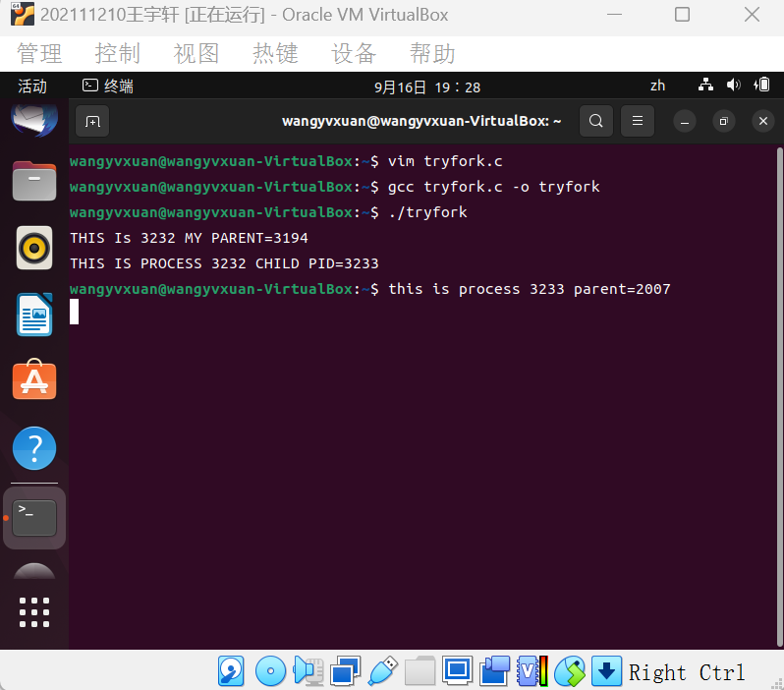Open the 帮助 menu
Image resolution: width=784 pixels, height=690 pixels.
tap(432, 53)
